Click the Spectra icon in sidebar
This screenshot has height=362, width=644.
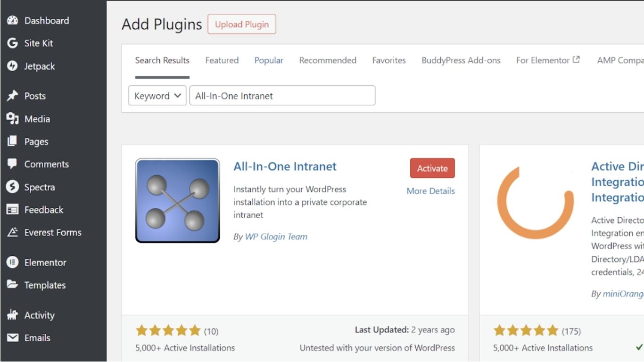13,187
